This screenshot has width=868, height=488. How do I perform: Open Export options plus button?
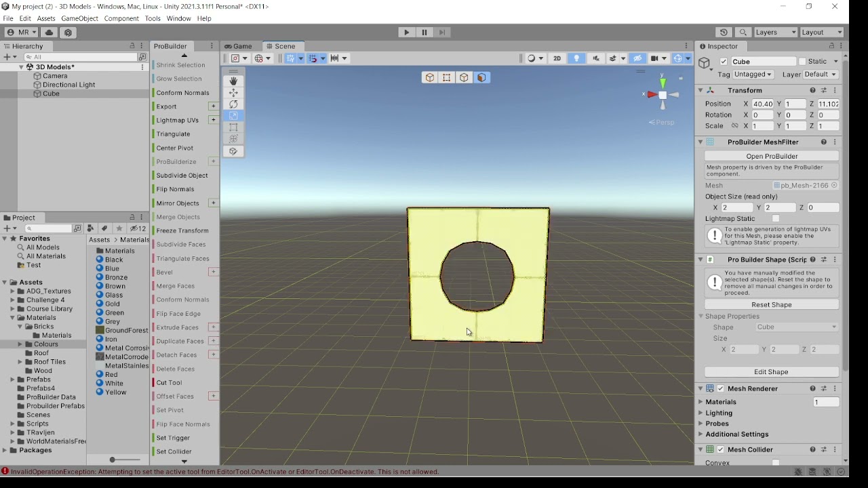tap(213, 106)
